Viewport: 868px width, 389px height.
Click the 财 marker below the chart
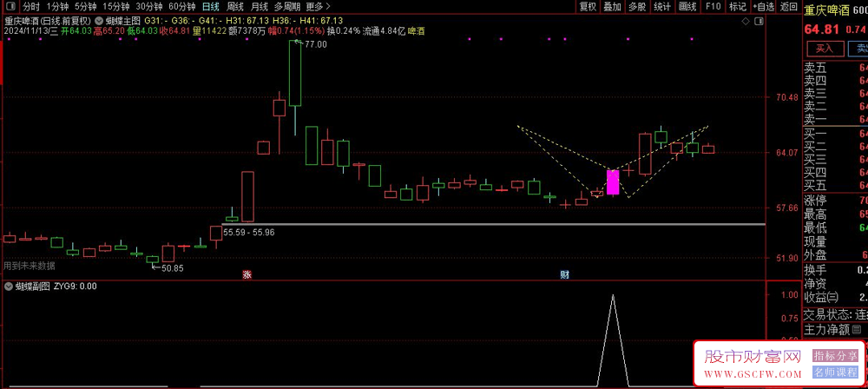tap(564, 275)
